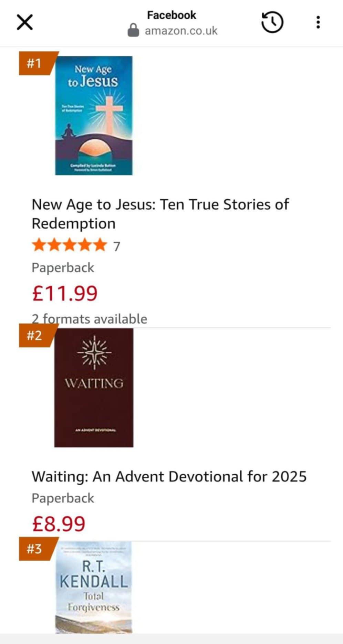The height and width of the screenshot is (644, 343).
Task: Select the £11.99 price
Action: pos(65,293)
